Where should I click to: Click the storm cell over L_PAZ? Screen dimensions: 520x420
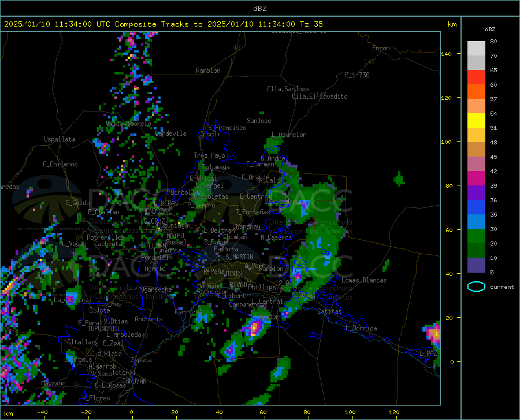[433, 334]
